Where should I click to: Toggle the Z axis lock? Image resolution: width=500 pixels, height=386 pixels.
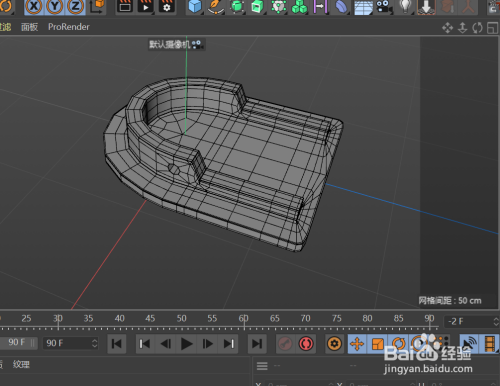(75, 6)
